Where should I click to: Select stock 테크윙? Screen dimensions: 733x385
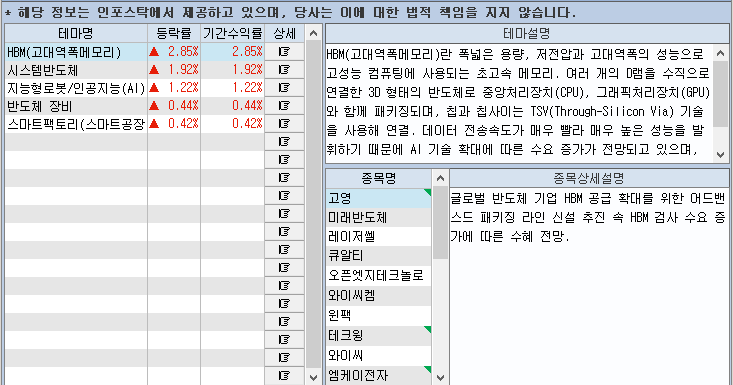click(378, 335)
